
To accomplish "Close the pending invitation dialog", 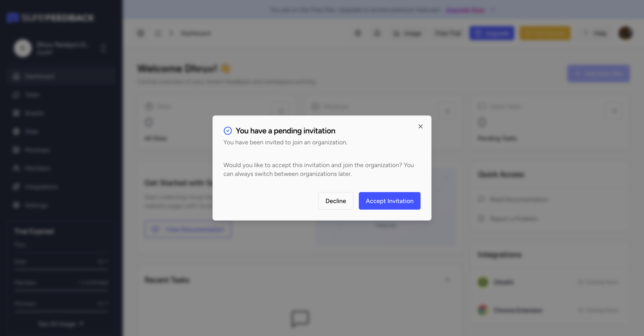I will 420,127.
